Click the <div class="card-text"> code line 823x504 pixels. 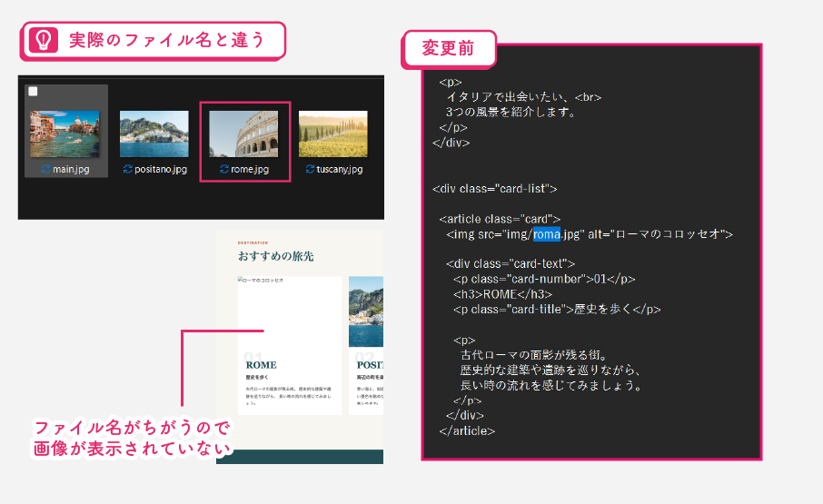pyautogui.click(x=511, y=263)
